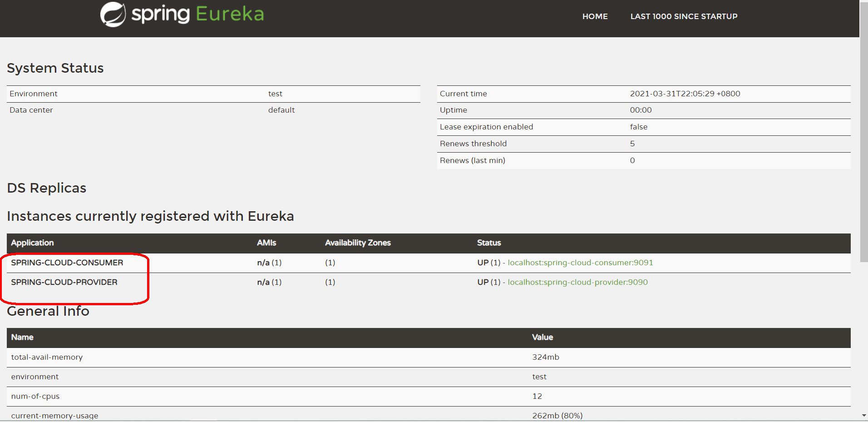This screenshot has width=868, height=422.
Task: Open localhost:spring-cloud-consumer:9091 instance link
Action: (x=580, y=263)
